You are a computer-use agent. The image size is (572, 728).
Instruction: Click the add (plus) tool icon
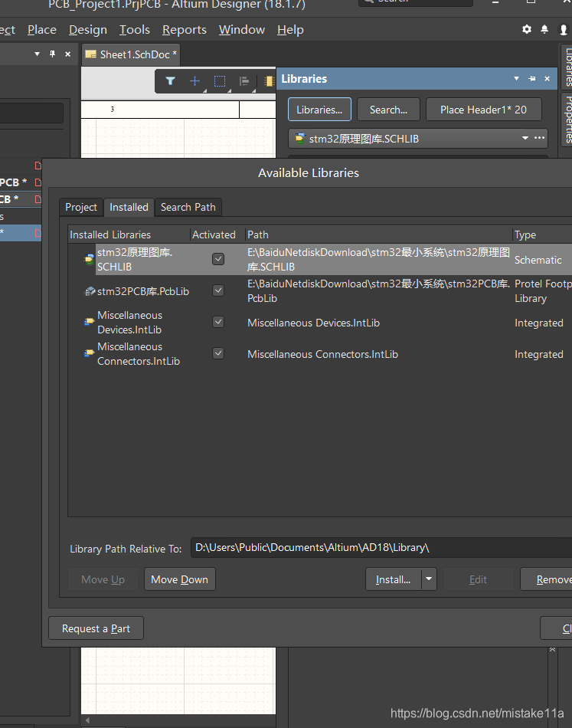194,80
